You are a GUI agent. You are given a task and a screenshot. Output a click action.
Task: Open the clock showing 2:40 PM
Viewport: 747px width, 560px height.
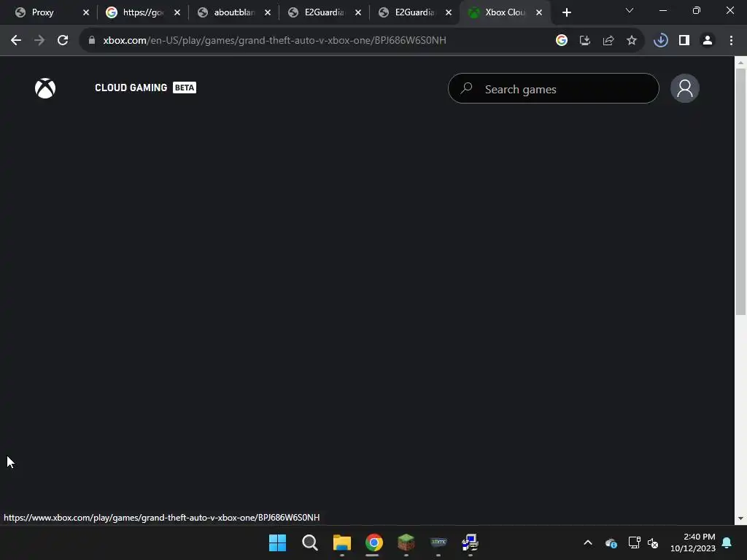tap(693, 542)
